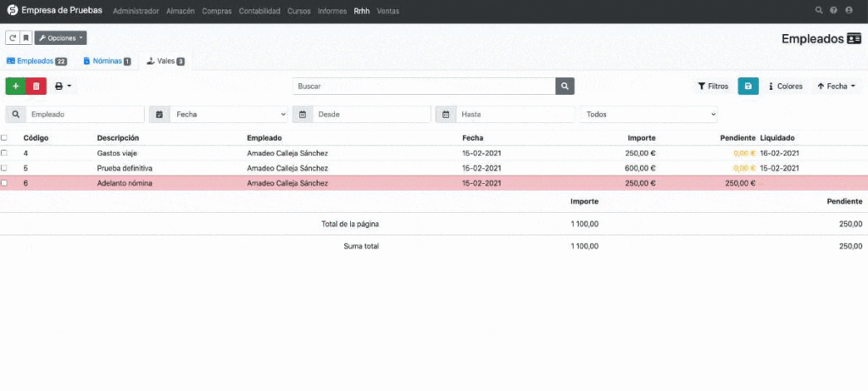Click the reload page icon
The height and width of the screenshot is (391, 868).
pyautogui.click(x=13, y=38)
